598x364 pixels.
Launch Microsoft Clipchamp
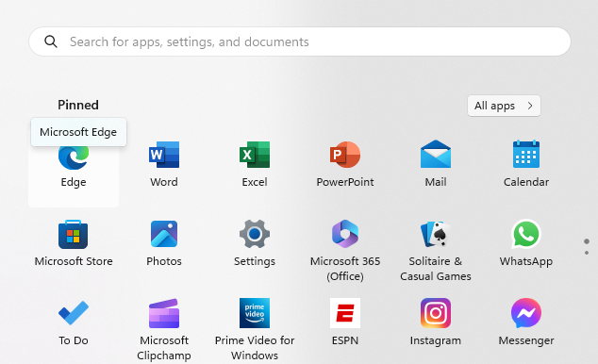tap(164, 313)
